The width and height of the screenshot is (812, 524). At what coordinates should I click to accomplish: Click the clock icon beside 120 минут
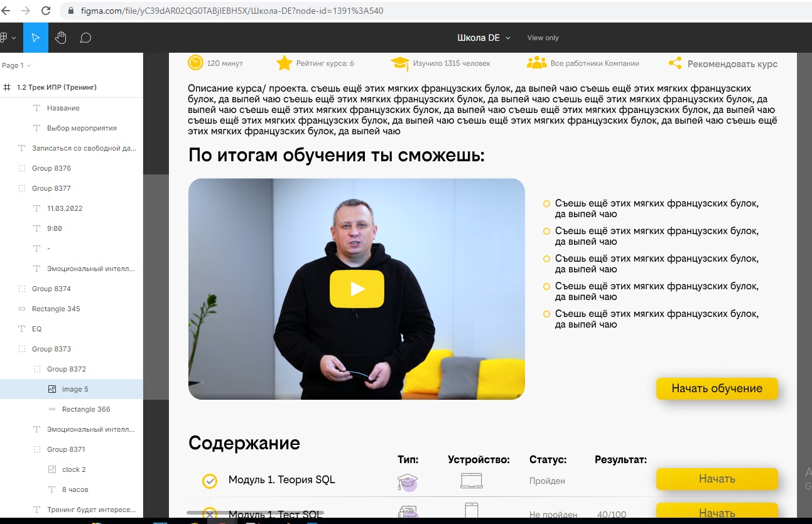click(x=195, y=63)
